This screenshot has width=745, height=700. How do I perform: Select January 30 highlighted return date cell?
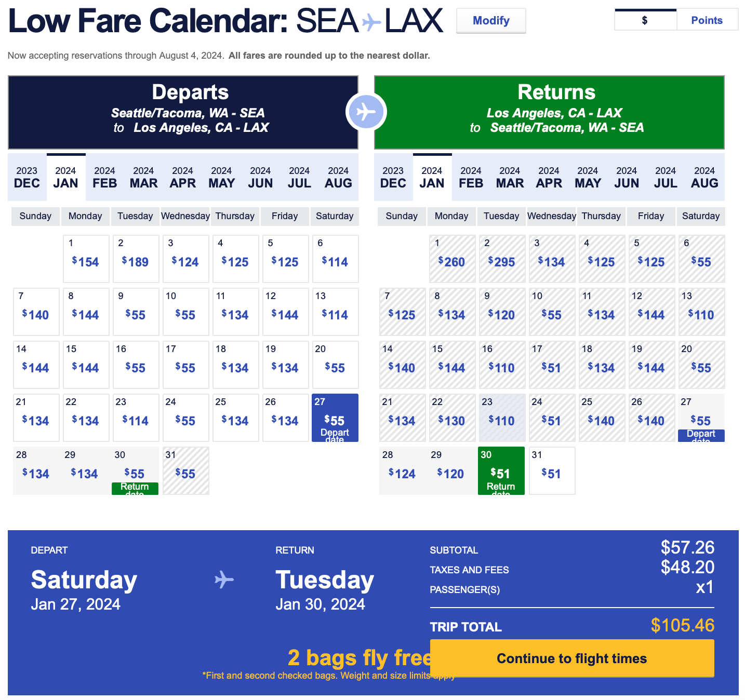pos(501,470)
